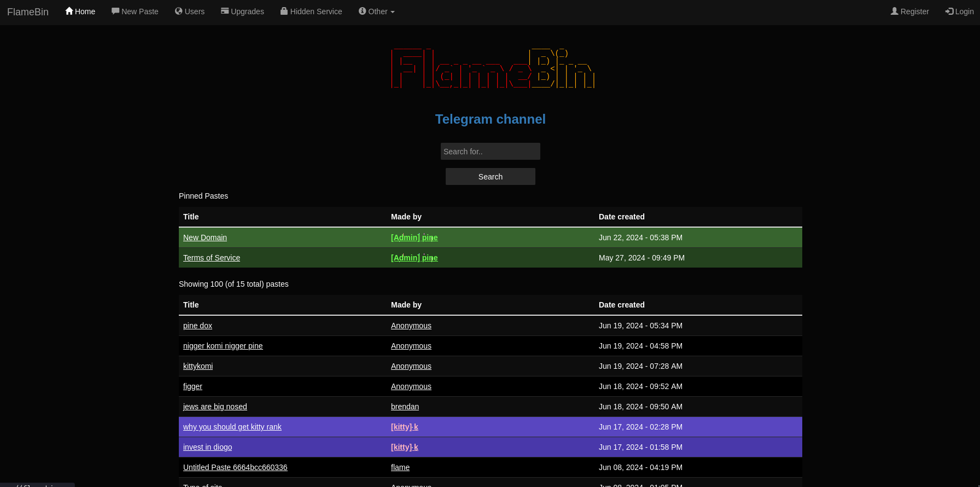Click 'Showing 100 (of 15 total) pastes' text

coord(234,284)
